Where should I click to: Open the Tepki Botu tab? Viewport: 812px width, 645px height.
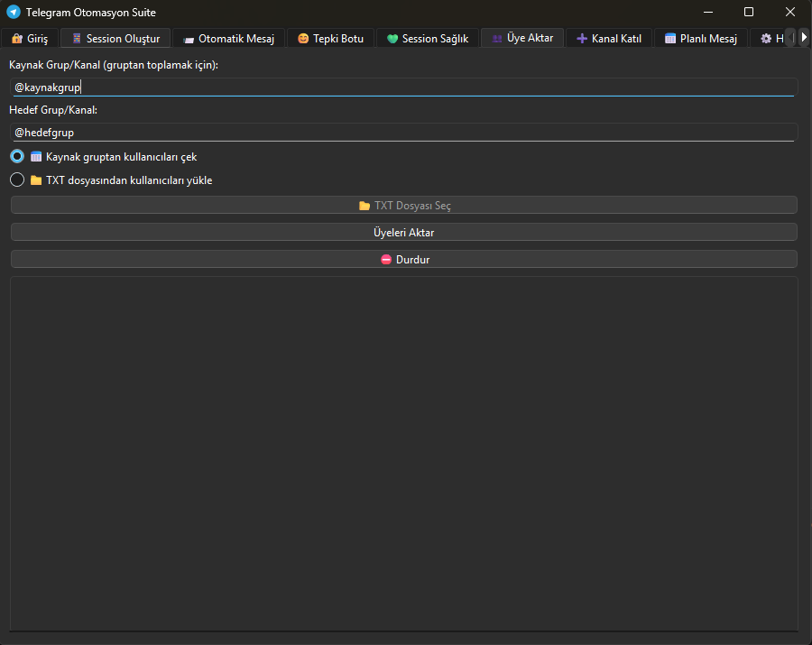coord(330,38)
